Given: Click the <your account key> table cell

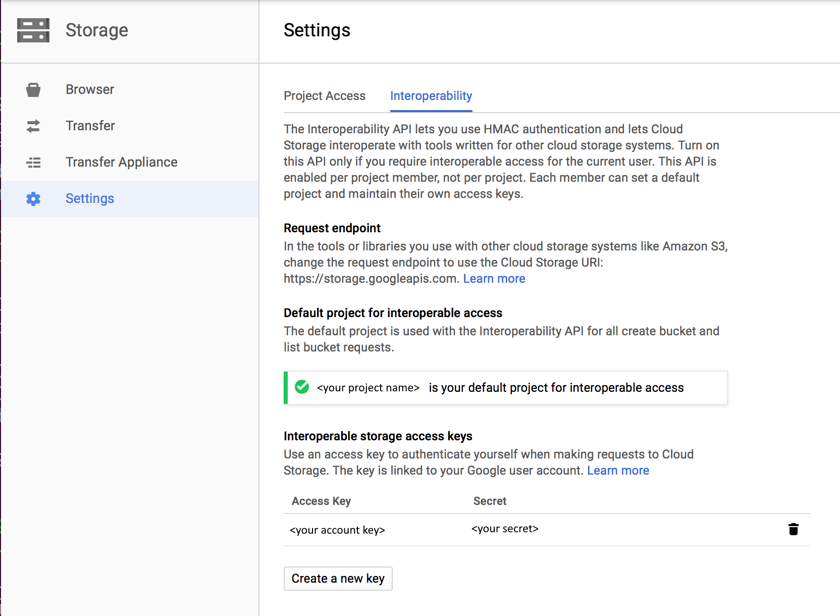Looking at the screenshot, I should coord(337,530).
